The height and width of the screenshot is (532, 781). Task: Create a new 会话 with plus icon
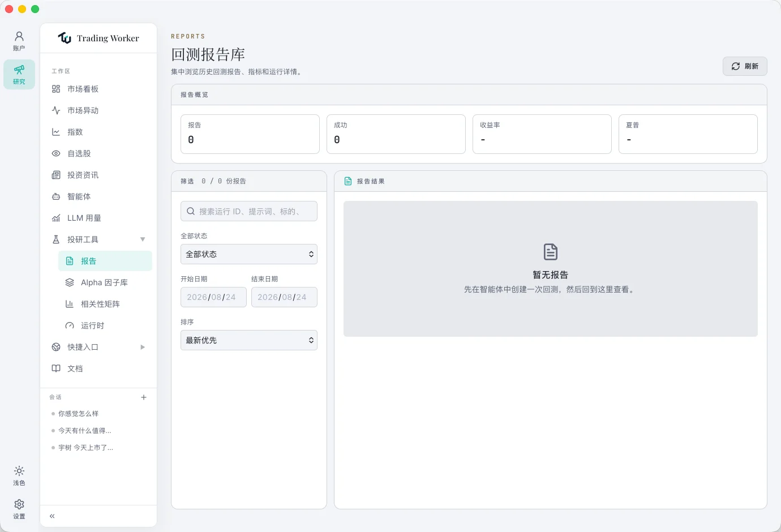point(144,397)
